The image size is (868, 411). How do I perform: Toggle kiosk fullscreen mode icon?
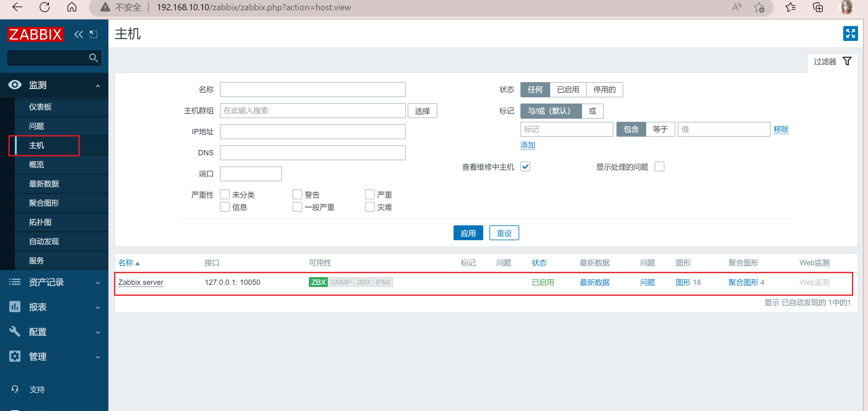click(850, 33)
